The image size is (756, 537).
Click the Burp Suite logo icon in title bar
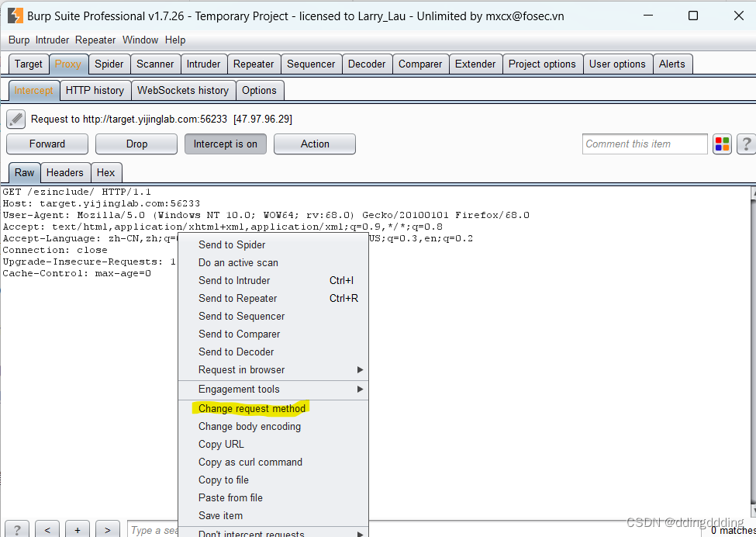click(15, 16)
